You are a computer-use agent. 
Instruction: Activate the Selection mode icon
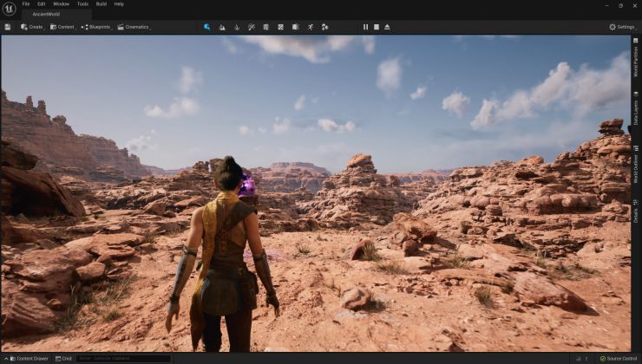pos(206,27)
